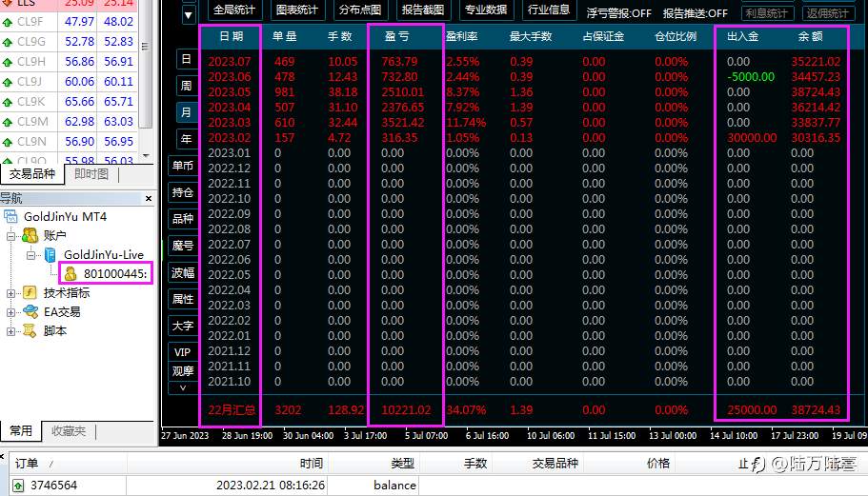Click the 属性 side button
Screen dimensions: 868x496
pos(183,299)
